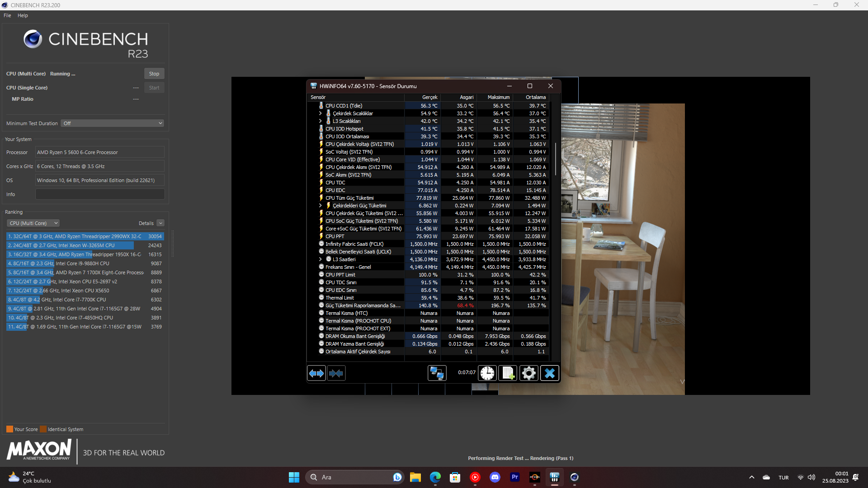Open Discord from the taskbar
The image size is (868, 488).
[x=495, y=477]
